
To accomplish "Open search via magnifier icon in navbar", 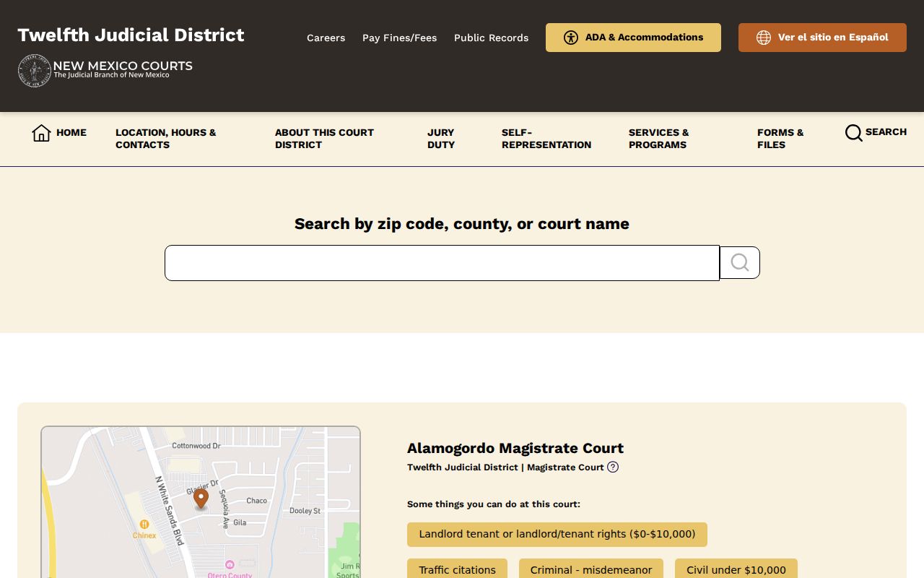I will 853,133.
